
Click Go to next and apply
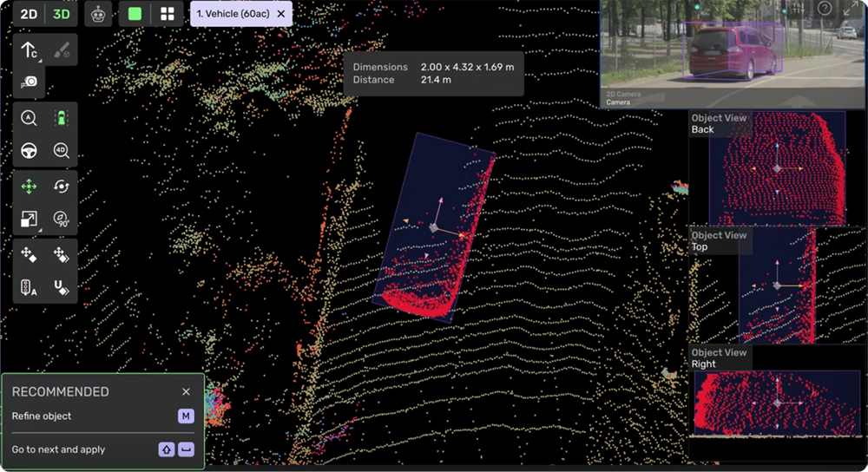[57, 449]
